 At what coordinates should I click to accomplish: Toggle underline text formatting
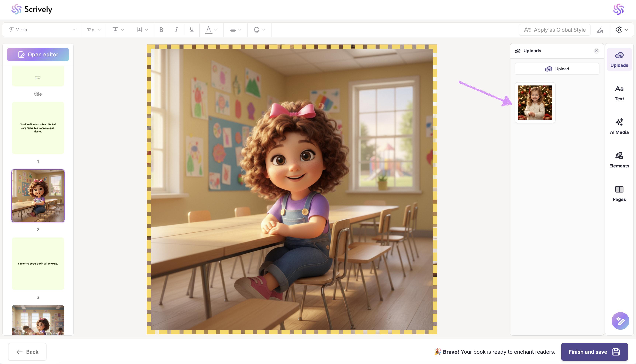point(191,30)
